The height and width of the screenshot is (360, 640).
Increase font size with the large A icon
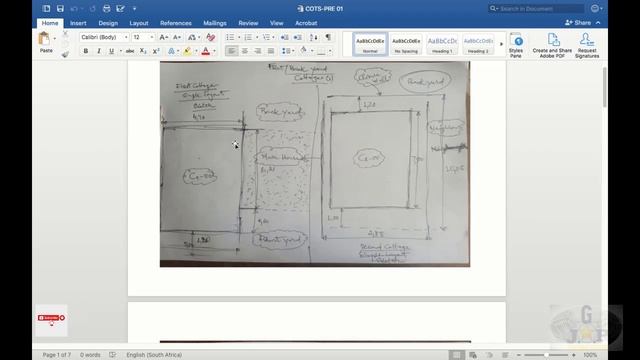pyautogui.click(x=163, y=37)
